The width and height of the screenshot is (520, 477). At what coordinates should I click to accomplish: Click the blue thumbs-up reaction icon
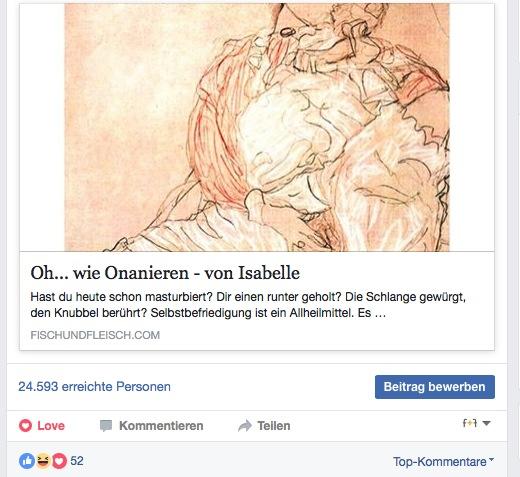pyautogui.click(x=27, y=461)
